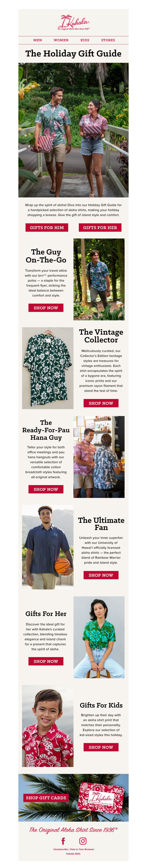
Task: Select the KIDS navigation item
Action: pyautogui.click(x=85, y=40)
